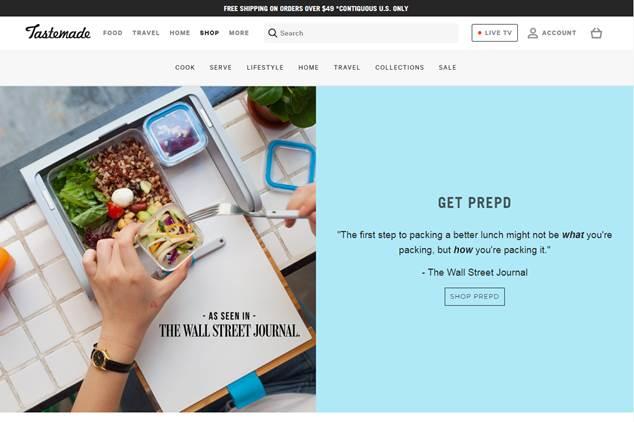This screenshot has height=422, width=634.
Task: Open the Live TV button
Action: click(495, 33)
